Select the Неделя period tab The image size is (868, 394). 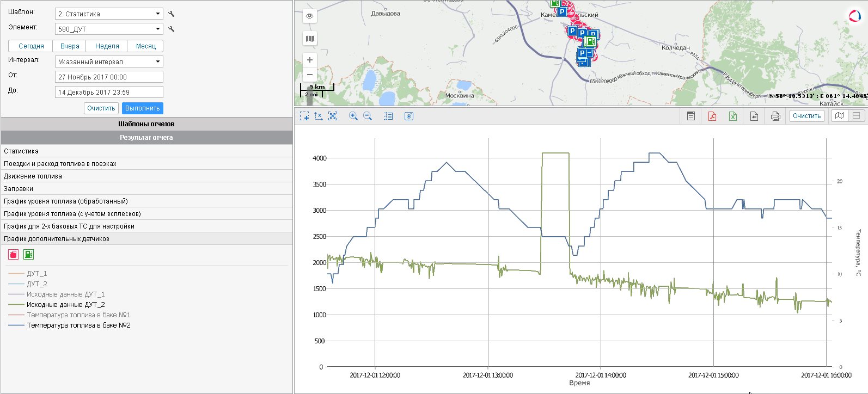[x=107, y=46]
